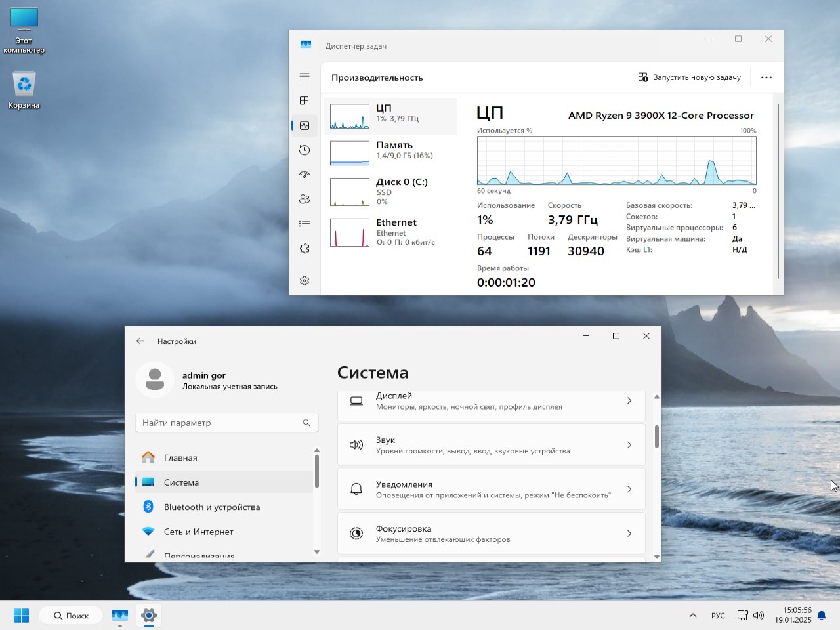This screenshot has width=840, height=630.
Task: Expand Звук row chevron
Action: tap(629, 445)
